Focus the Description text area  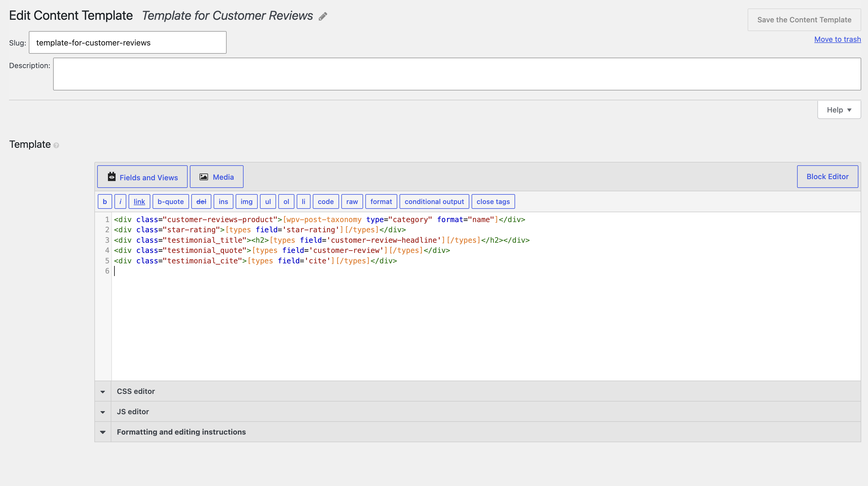click(x=457, y=74)
